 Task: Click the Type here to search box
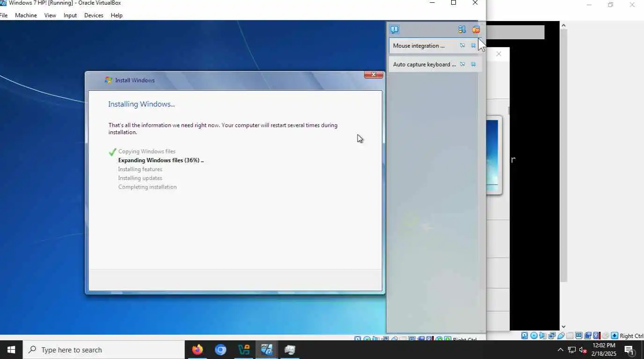[x=104, y=350]
